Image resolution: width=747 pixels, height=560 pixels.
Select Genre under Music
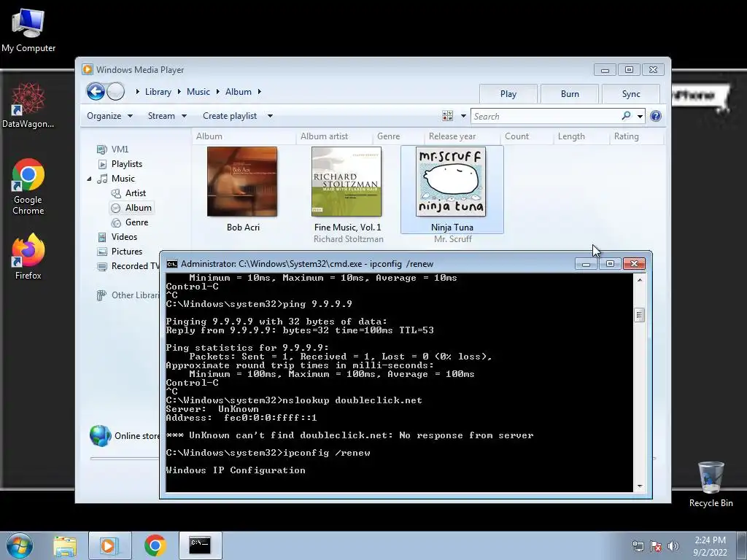tap(136, 222)
